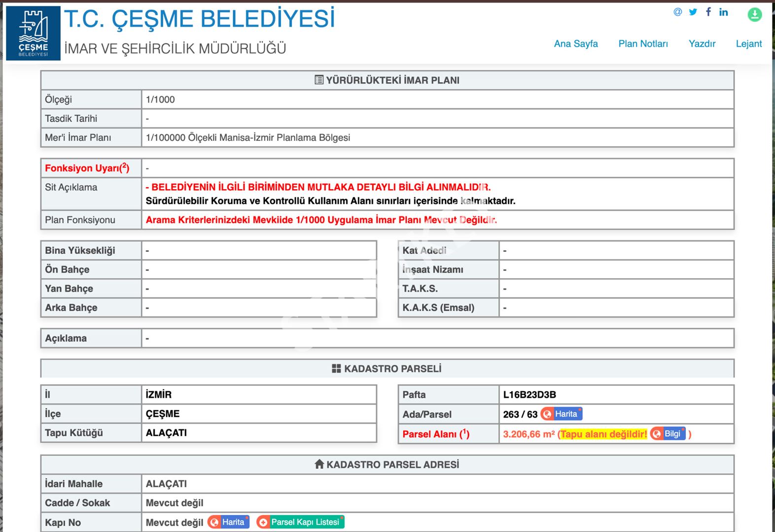The image size is (775, 532).
Task: Click the Bilgi button in Parsel Alanı
Action: pyautogui.click(x=668, y=433)
